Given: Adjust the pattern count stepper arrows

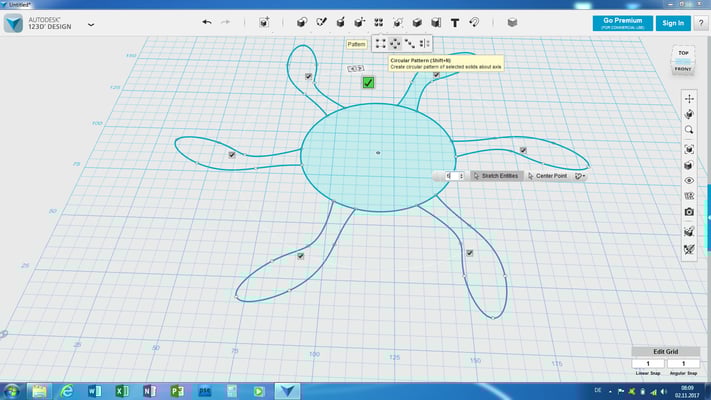Looking at the screenshot, I should tap(461, 176).
